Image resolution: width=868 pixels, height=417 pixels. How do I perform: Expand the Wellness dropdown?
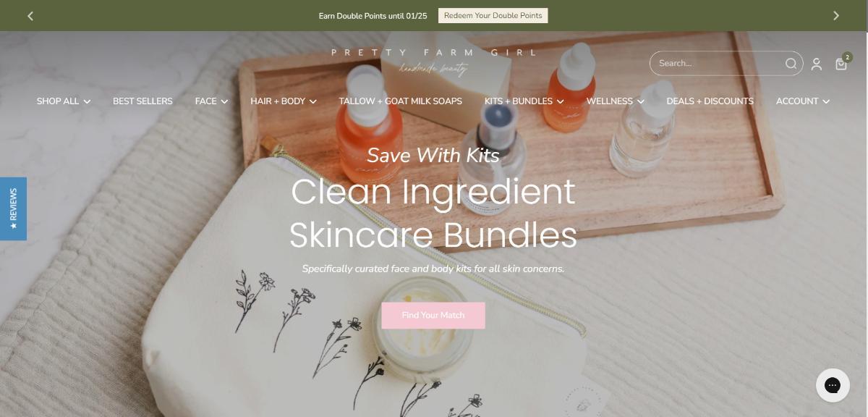coord(615,101)
